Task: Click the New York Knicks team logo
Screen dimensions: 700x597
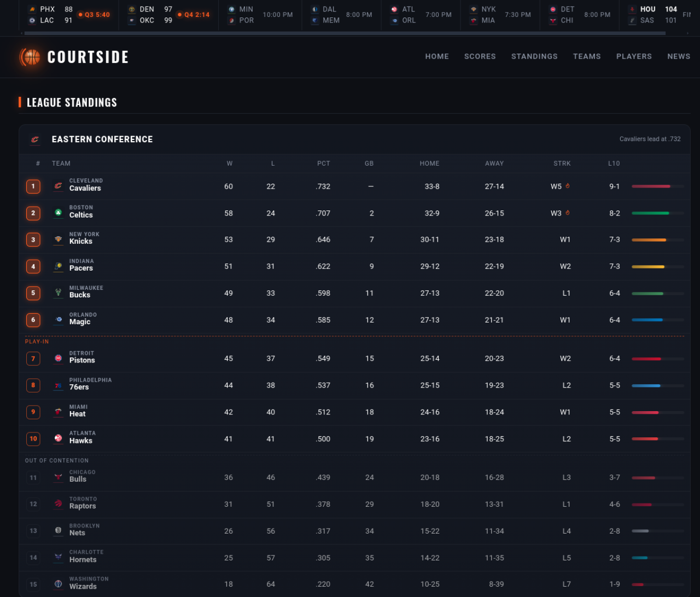Action: [59, 239]
